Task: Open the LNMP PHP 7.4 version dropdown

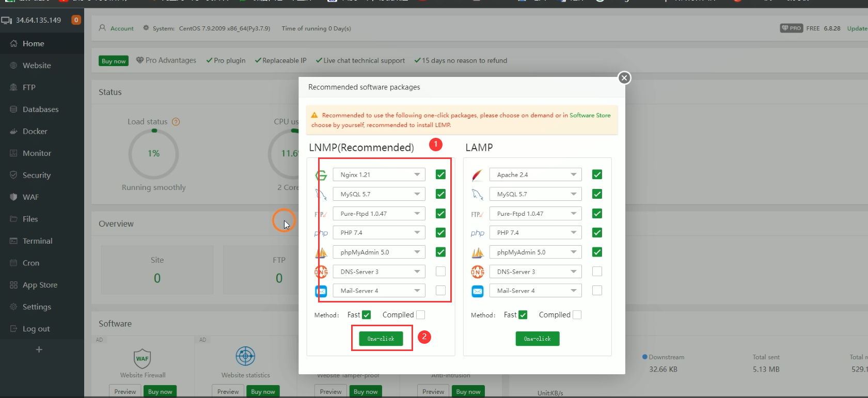Action: point(379,233)
